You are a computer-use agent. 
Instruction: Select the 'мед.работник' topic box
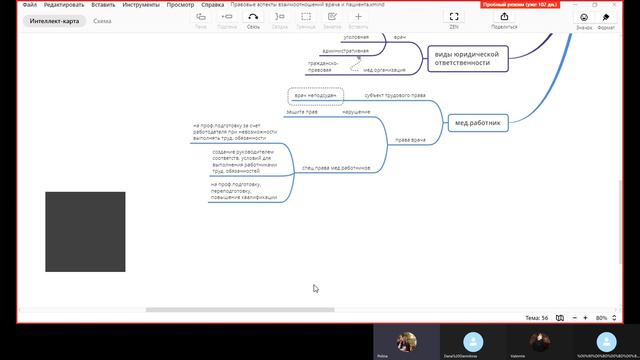(x=478, y=123)
